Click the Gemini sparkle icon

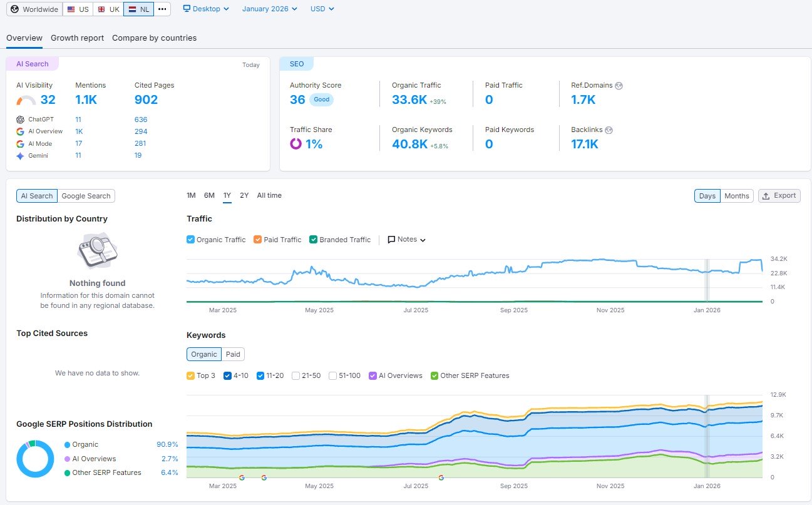coord(21,156)
